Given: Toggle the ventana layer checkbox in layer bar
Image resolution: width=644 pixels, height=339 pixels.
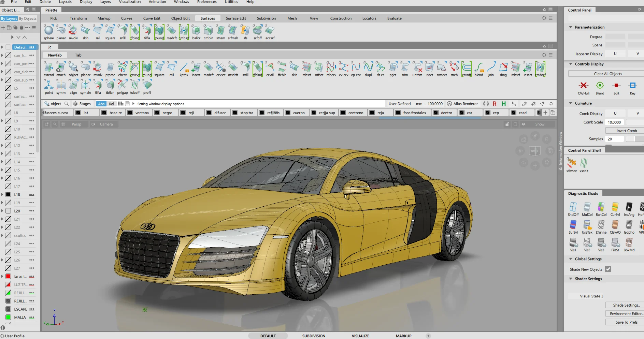Looking at the screenshot, I should (x=130, y=113).
